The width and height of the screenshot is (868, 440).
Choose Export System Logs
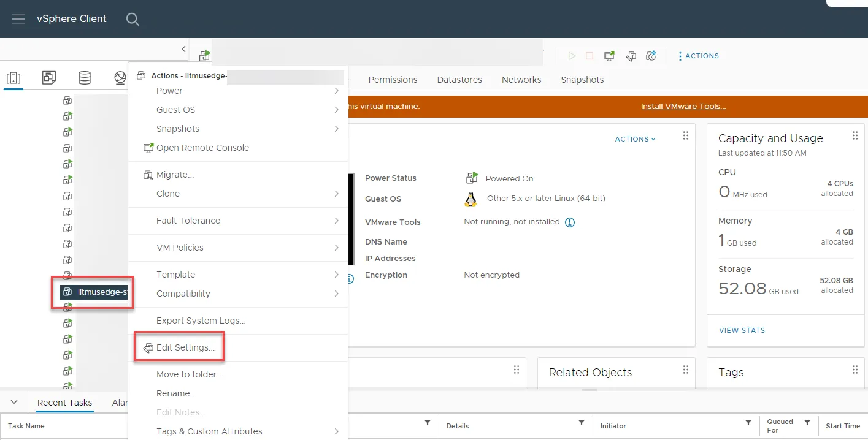pos(238,321)
